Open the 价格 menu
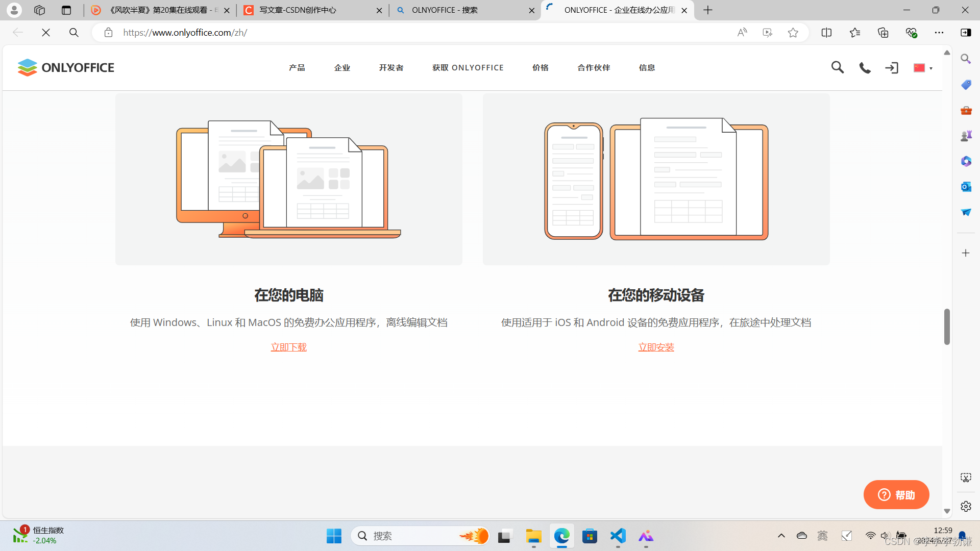Screen dimensions: 980x551 click(541, 67)
